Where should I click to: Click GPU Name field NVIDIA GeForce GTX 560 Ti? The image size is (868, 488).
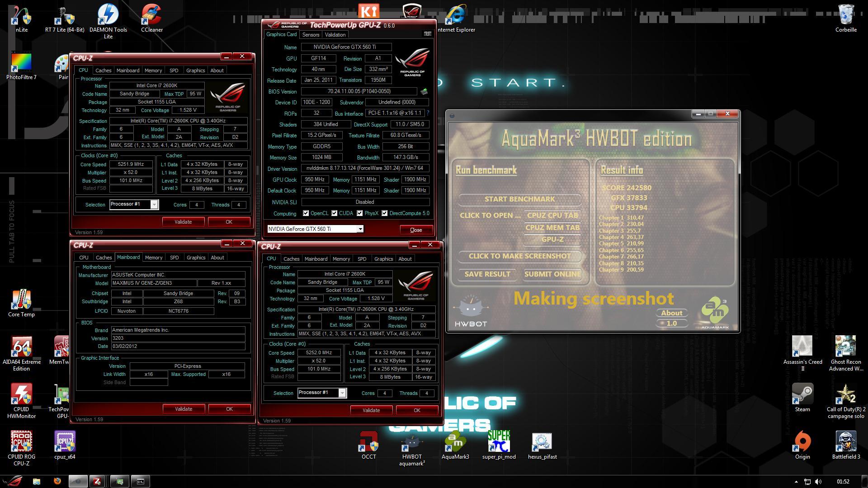[346, 47]
